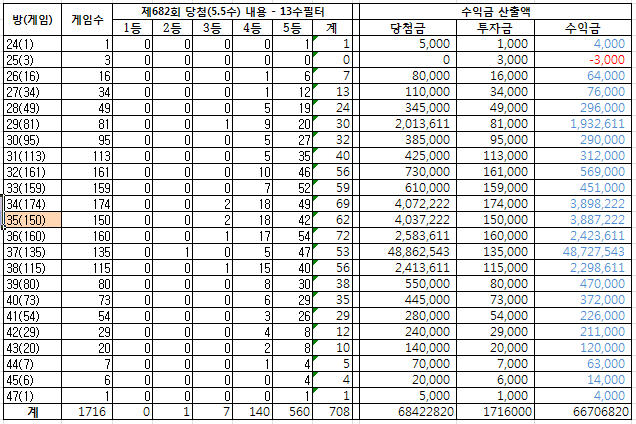Click the 방(게임) column header
This screenshot has width=636, height=424.
(x=33, y=19)
